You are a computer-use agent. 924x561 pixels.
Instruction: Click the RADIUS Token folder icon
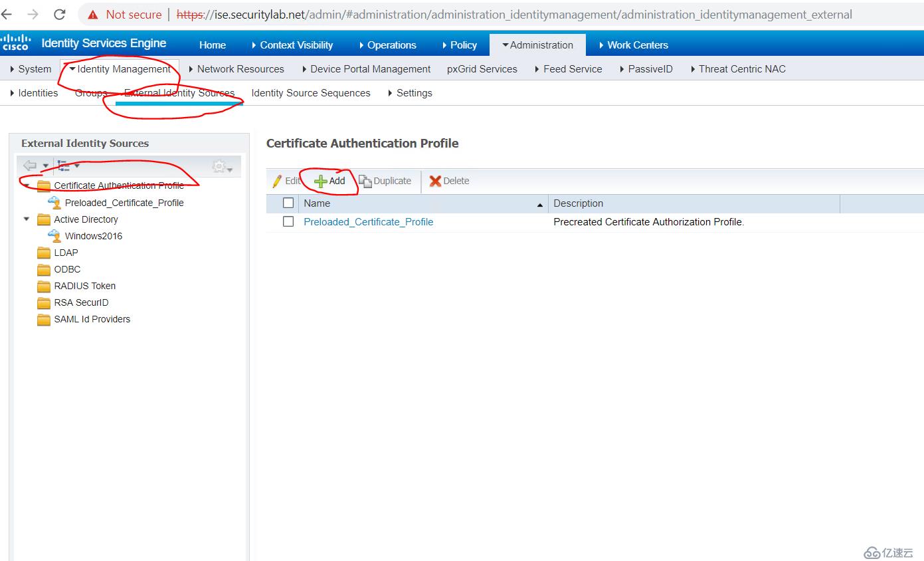[x=44, y=286]
